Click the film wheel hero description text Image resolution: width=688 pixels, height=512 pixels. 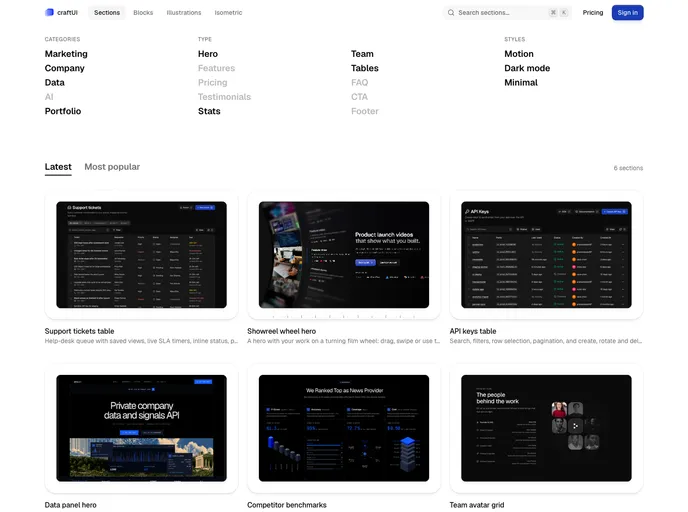[x=344, y=341]
